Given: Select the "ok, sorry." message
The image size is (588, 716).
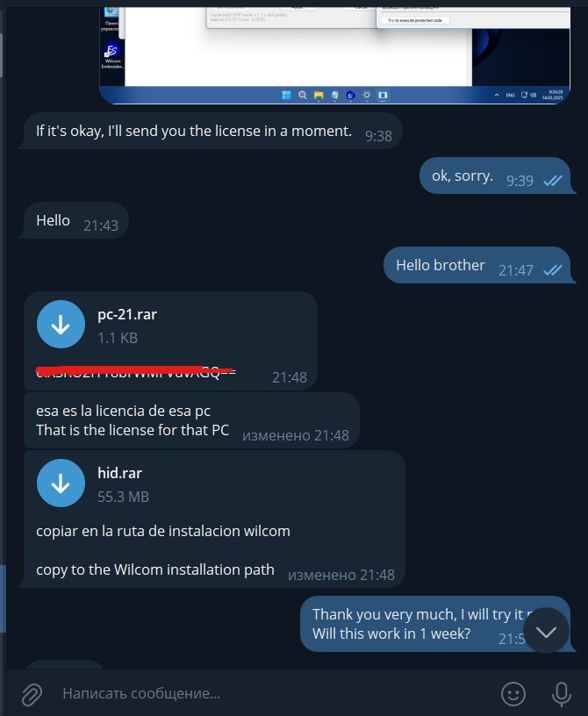Looking at the screenshot, I should (x=495, y=175).
